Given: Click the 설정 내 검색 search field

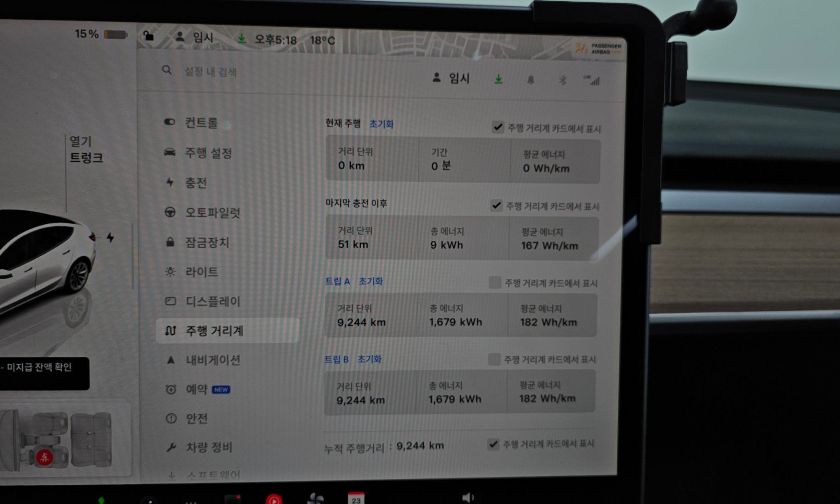Looking at the screenshot, I should pyautogui.click(x=210, y=72).
